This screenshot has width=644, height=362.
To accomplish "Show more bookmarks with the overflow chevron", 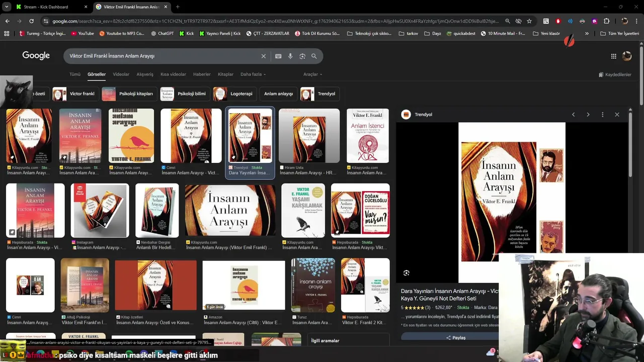I will (x=587, y=34).
